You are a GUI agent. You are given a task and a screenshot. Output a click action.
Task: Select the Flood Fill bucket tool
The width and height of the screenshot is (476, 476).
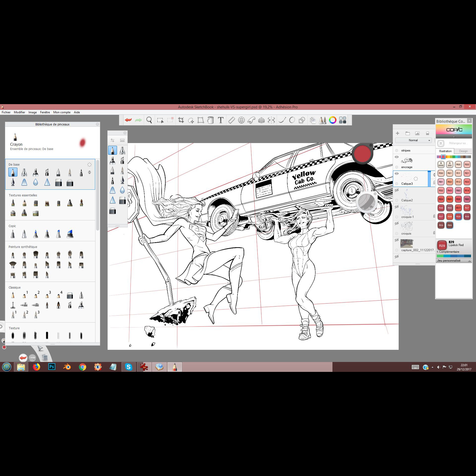coord(210,120)
